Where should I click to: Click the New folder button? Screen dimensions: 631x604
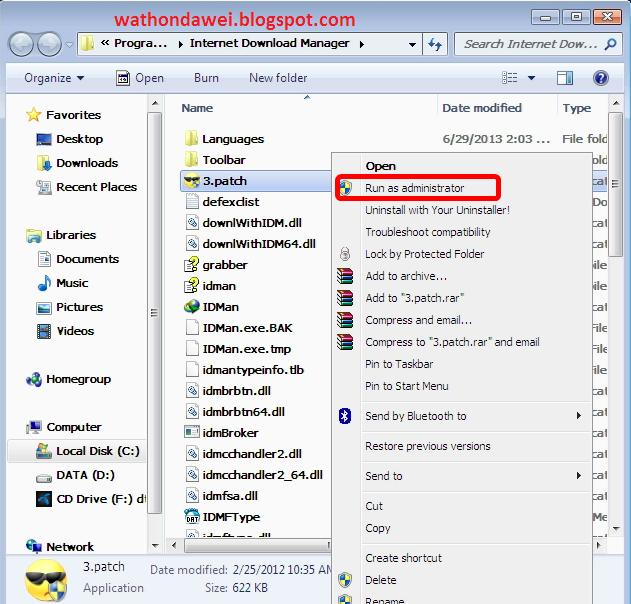coord(278,78)
